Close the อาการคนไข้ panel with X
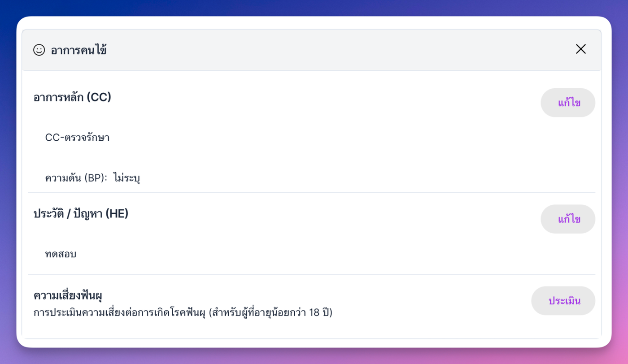Screen dimensions: 628x364 (x=580, y=49)
